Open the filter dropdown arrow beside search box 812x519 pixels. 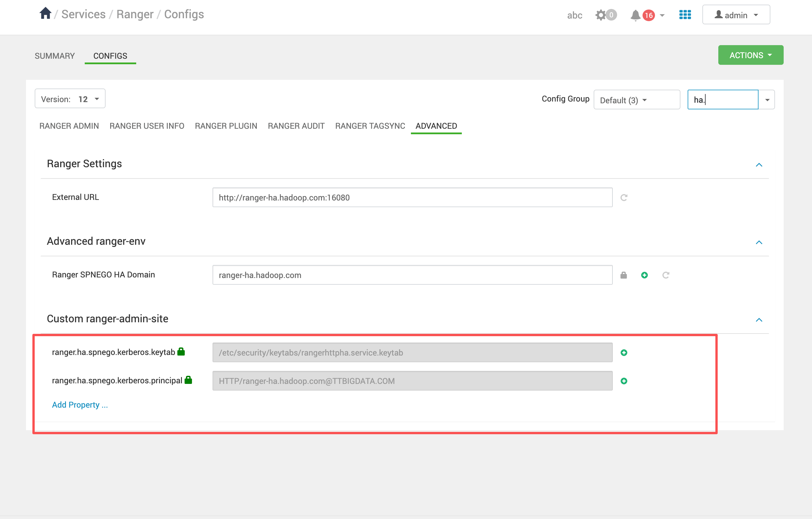(767, 100)
